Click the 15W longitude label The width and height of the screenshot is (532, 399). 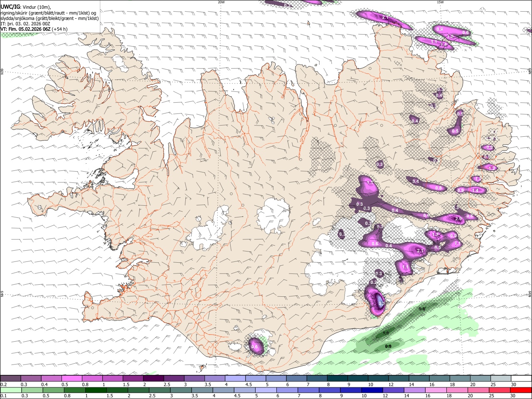[x=440, y=2]
